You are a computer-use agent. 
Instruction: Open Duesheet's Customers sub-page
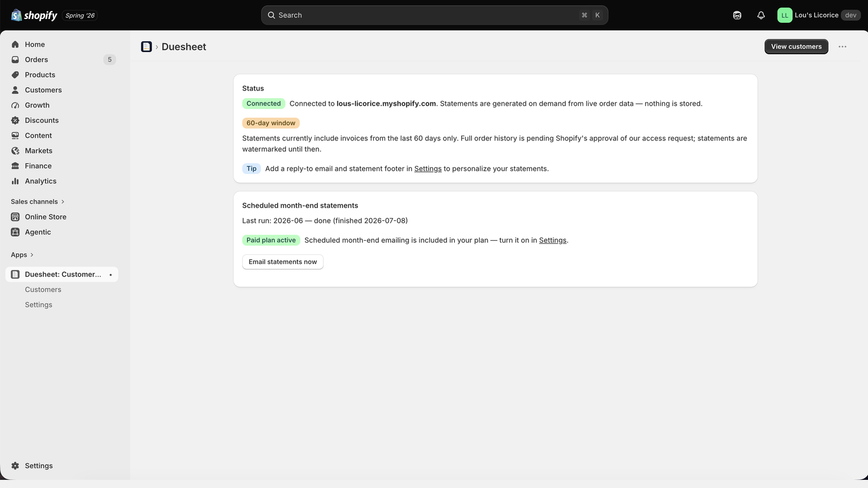(43, 290)
